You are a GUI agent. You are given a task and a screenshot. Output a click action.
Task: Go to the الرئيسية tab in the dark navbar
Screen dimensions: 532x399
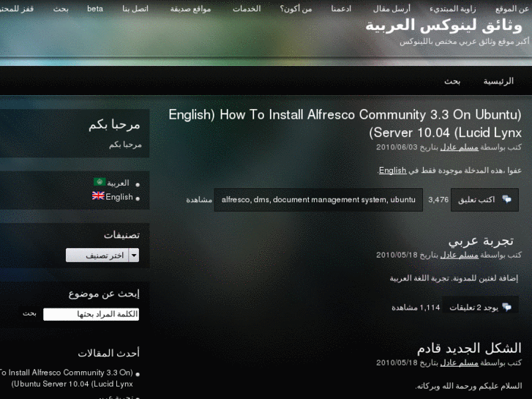click(x=498, y=81)
